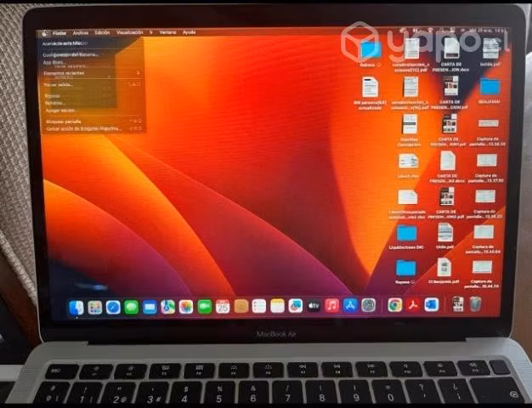Launch Google Chrome from the Dock
Viewport: 532px width, 408px height.
coord(395,305)
